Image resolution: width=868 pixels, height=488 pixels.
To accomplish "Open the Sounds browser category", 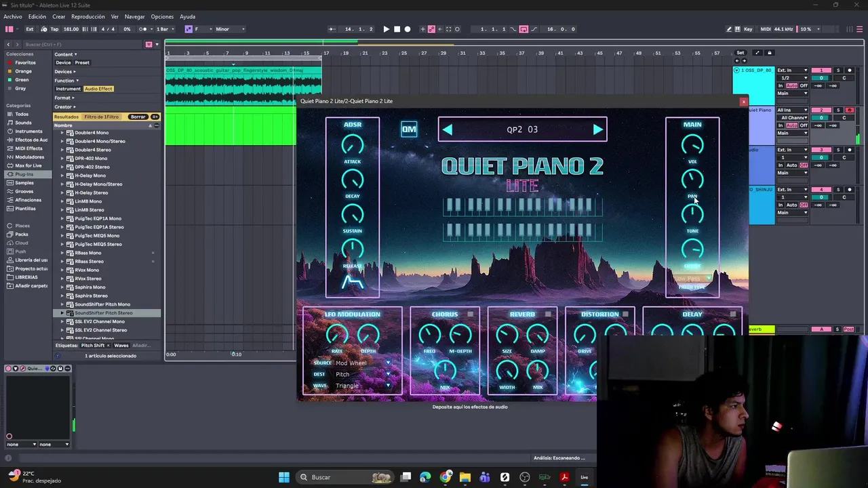I will click(x=23, y=123).
